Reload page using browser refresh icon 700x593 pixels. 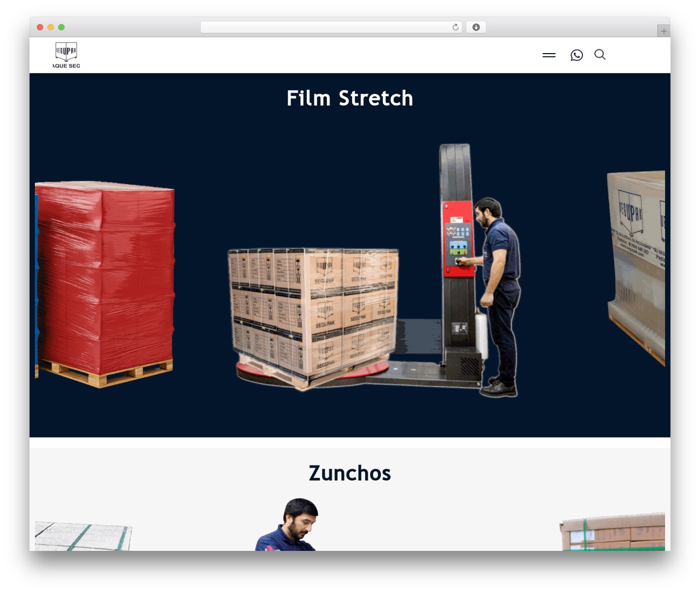pyautogui.click(x=456, y=27)
